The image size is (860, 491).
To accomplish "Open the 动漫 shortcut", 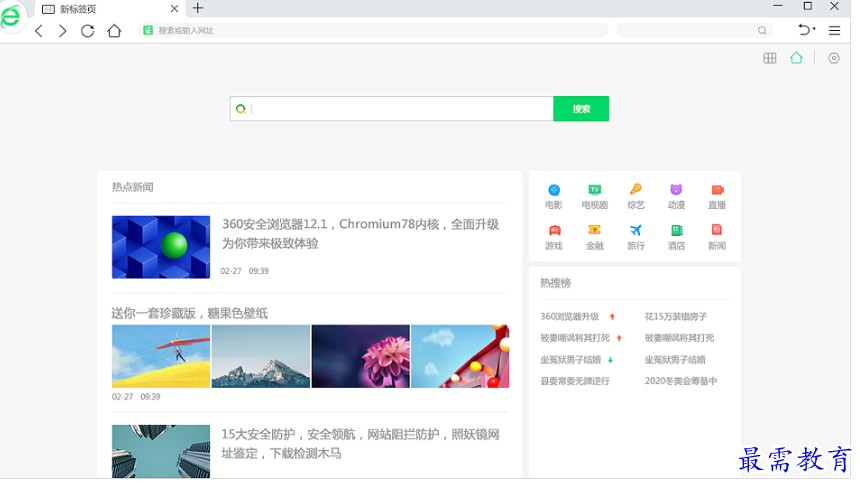I will [x=676, y=197].
